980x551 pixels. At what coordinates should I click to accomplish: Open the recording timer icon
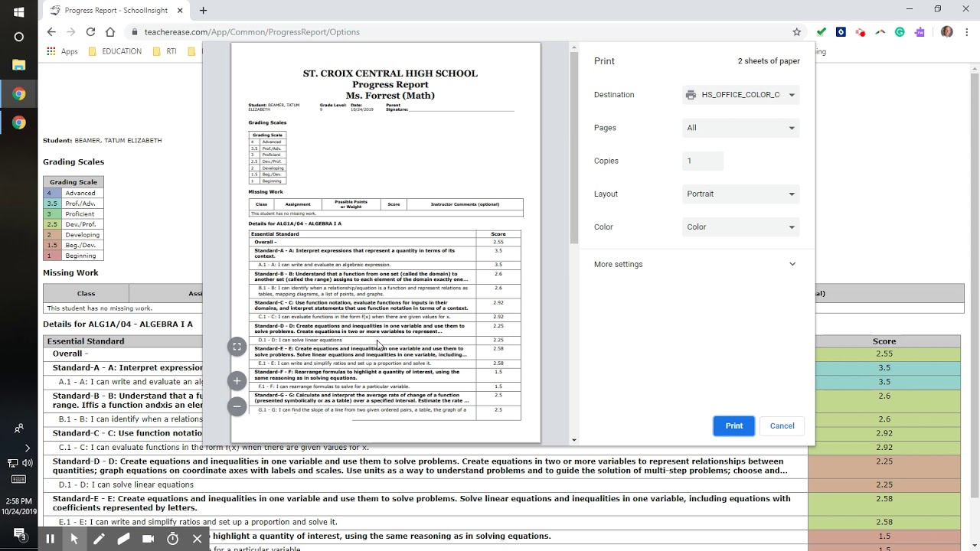click(x=172, y=539)
